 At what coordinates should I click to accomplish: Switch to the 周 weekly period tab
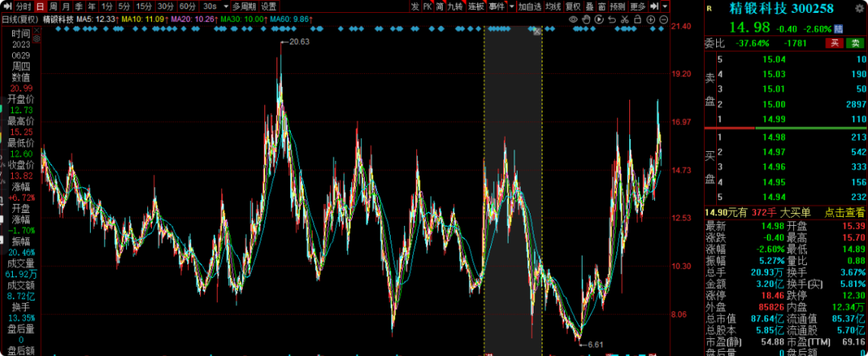(x=53, y=6)
